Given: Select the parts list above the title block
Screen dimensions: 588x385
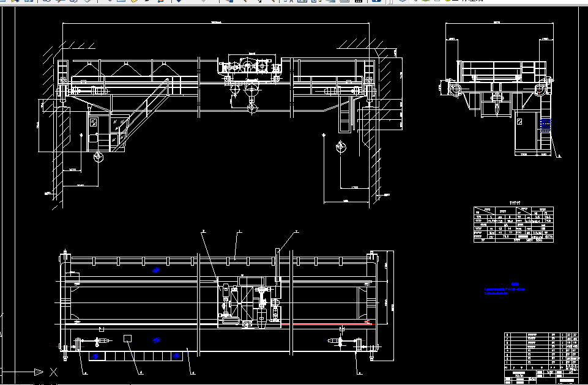Looking at the screenshot, I should click(x=541, y=350).
